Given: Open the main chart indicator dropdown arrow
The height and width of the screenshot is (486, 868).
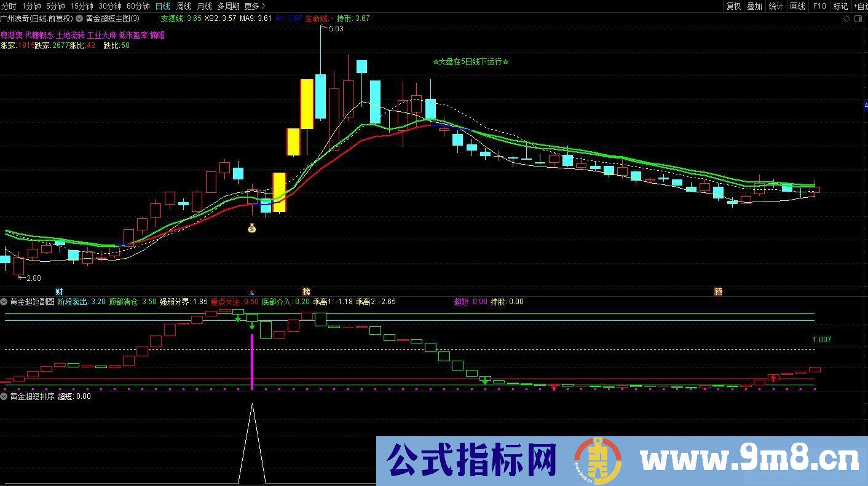Looking at the screenshot, I should (79, 18).
